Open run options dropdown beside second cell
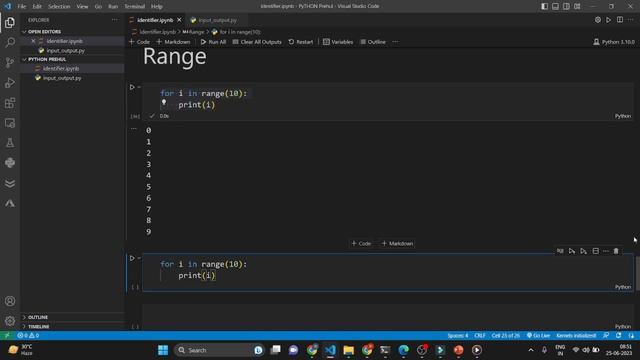 139,258
